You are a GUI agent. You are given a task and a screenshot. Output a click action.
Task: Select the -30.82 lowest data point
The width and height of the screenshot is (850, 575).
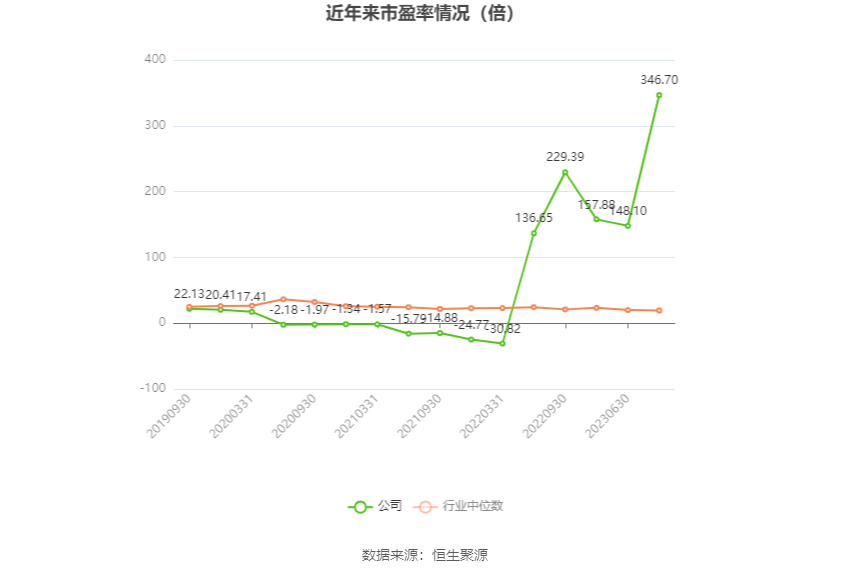pyautogui.click(x=503, y=344)
